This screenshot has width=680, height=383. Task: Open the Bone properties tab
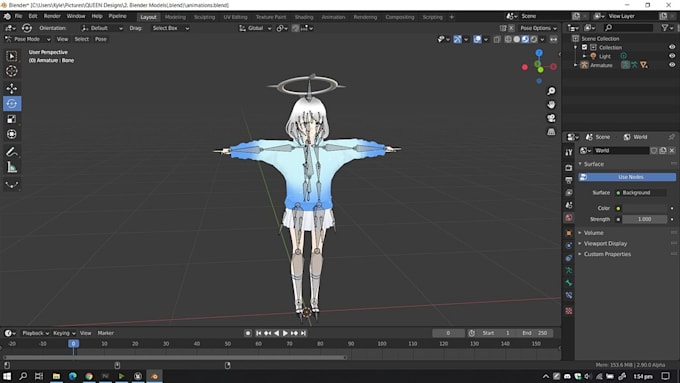pyautogui.click(x=569, y=283)
